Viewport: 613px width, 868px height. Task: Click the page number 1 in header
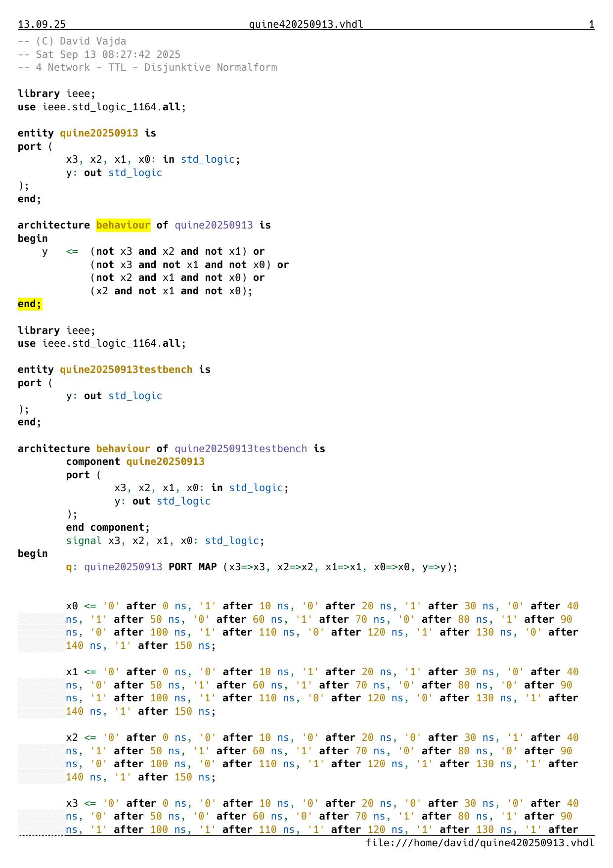[x=591, y=24]
